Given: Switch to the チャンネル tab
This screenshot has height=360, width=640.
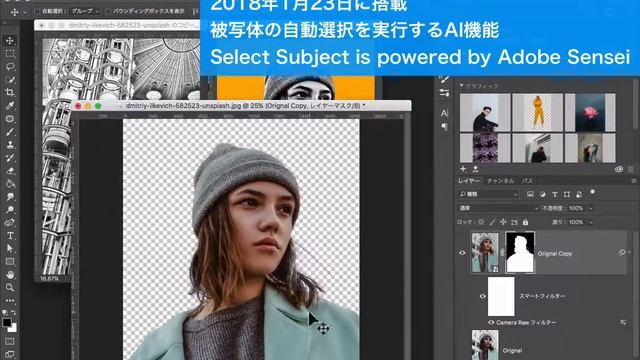Looking at the screenshot, I should click(x=500, y=180).
